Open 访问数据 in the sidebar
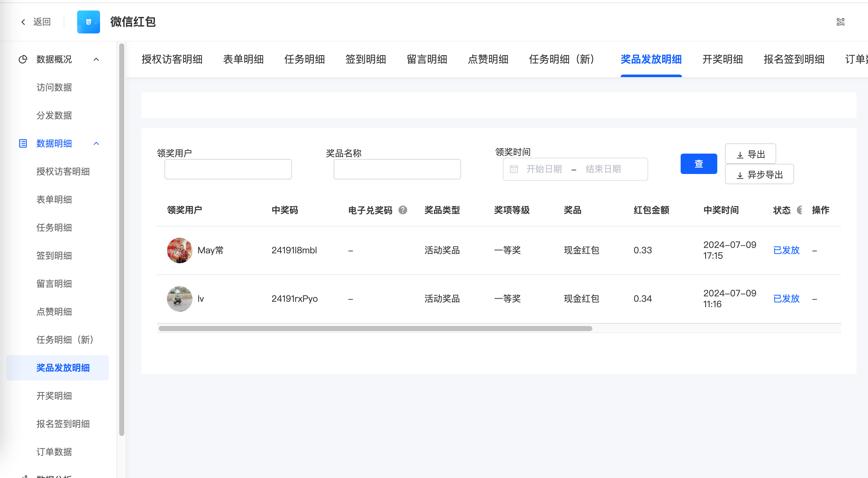 54,87
